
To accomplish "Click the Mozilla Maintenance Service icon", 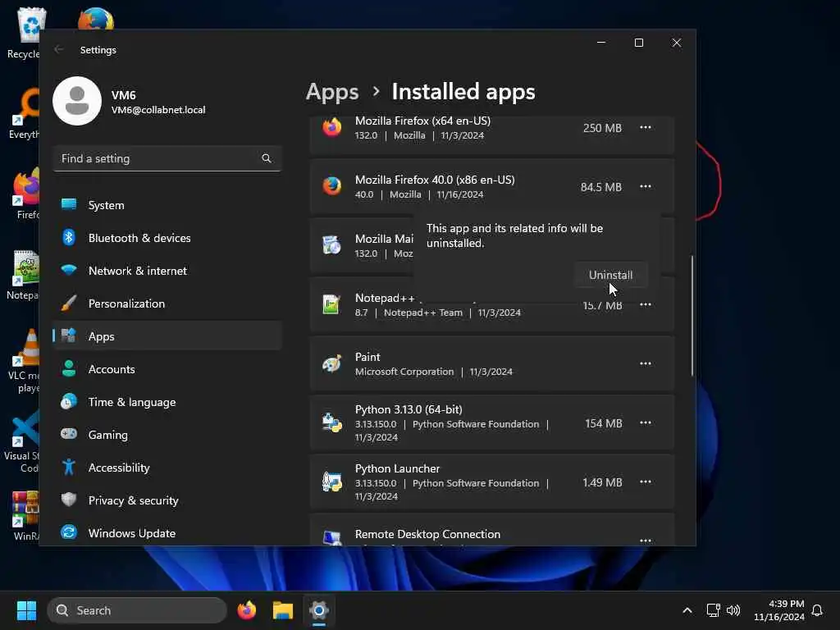I will click(x=331, y=245).
